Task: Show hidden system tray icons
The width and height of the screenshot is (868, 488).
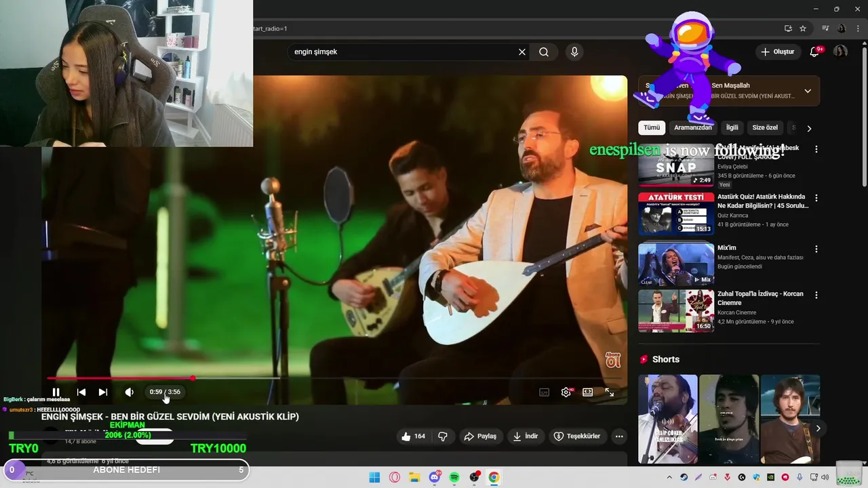Action: pyautogui.click(x=669, y=477)
